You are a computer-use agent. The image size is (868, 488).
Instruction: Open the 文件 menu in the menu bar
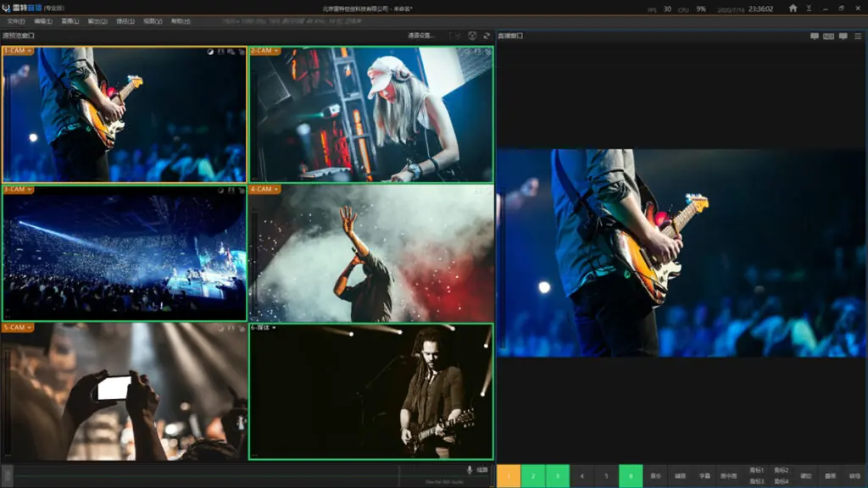(x=15, y=21)
